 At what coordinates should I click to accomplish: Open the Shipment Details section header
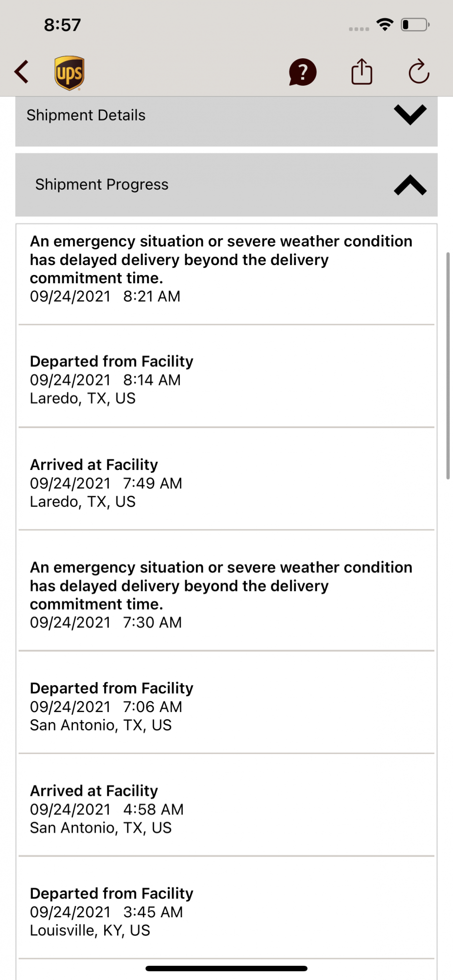coord(226,121)
